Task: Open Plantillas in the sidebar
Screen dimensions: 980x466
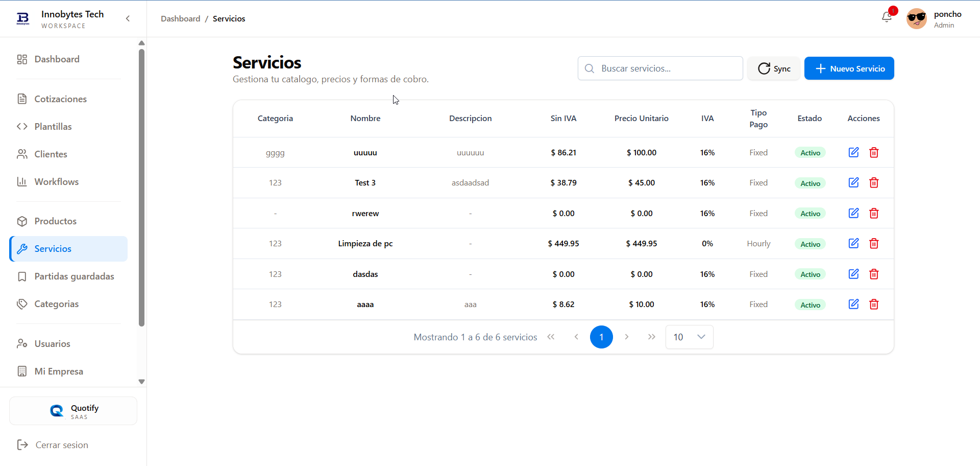Action: 68,127
